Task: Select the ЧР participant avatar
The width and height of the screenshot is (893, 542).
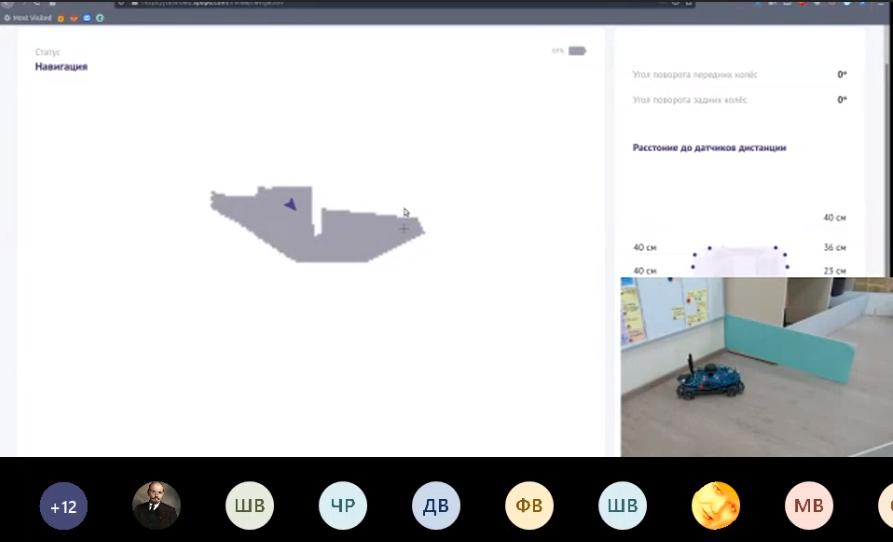Action: click(x=343, y=506)
